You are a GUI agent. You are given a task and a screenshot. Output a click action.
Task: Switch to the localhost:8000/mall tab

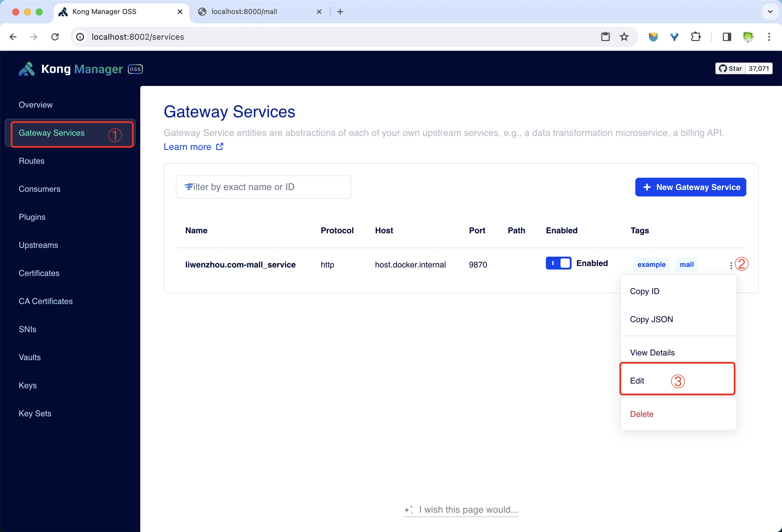tap(244, 12)
